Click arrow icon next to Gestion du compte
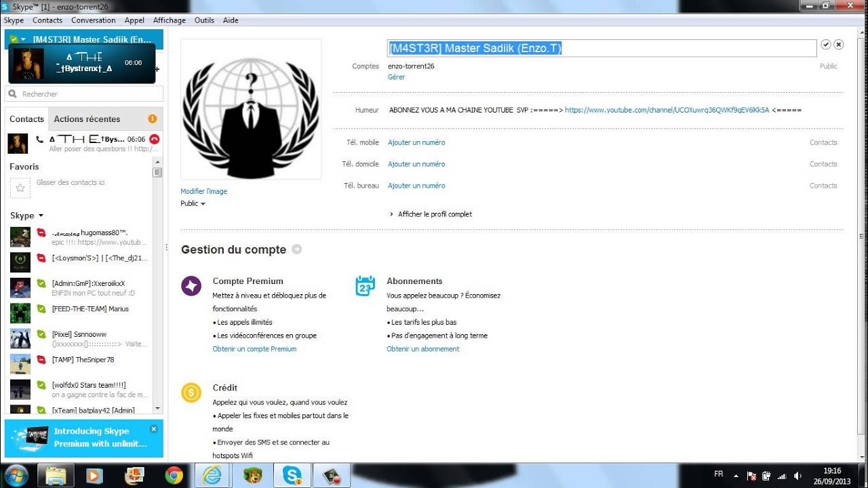Image resolution: width=868 pixels, height=488 pixels. point(296,249)
